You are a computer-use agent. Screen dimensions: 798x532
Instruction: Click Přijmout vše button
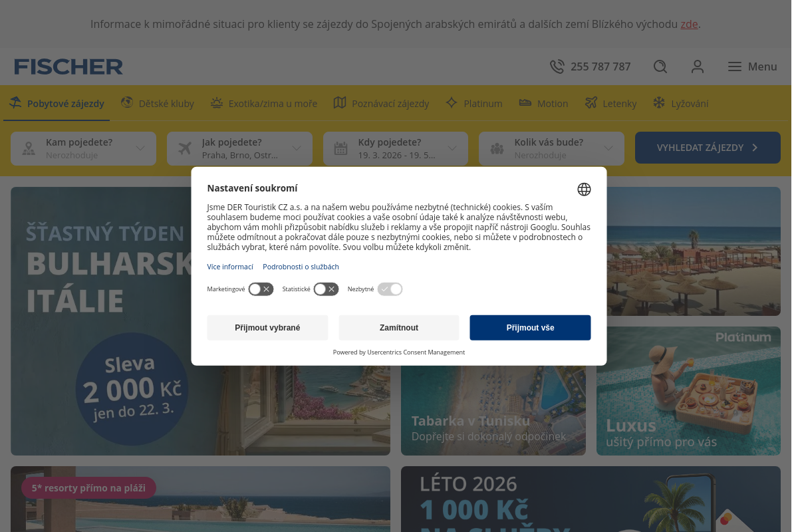(530, 328)
